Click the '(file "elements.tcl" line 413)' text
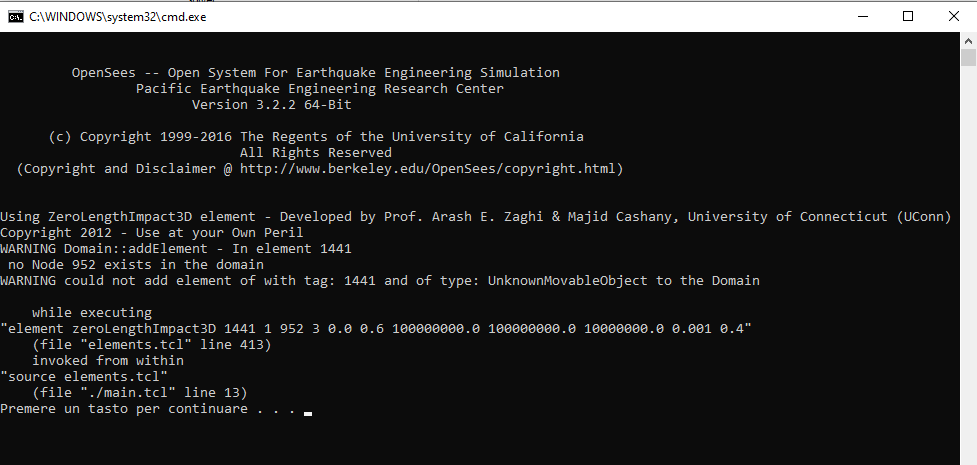Viewport: 977px width, 465px height. (x=152, y=344)
